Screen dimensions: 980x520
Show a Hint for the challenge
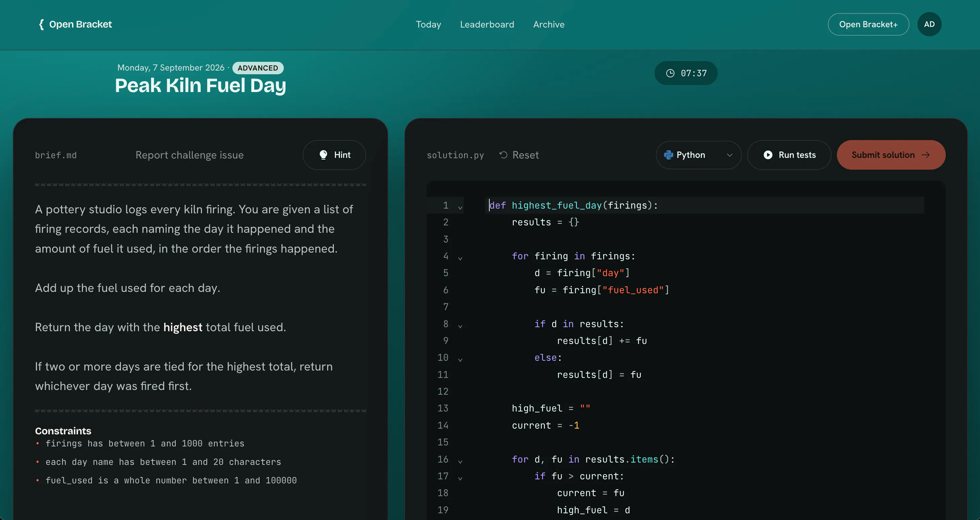334,155
